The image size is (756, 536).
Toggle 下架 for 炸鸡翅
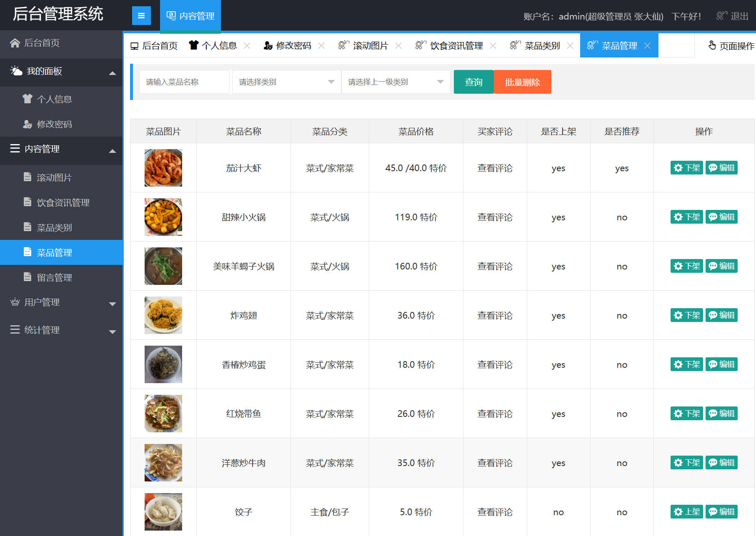click(x=686, y=315)
